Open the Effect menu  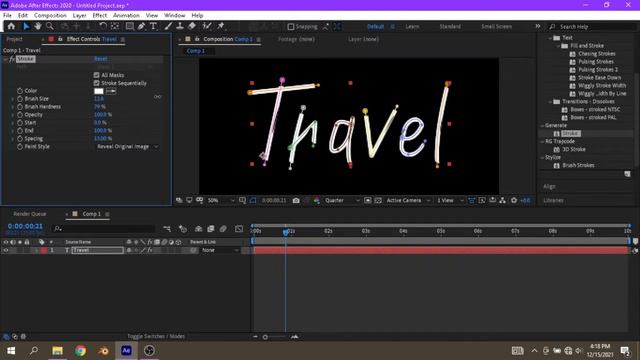click(100, 15)
